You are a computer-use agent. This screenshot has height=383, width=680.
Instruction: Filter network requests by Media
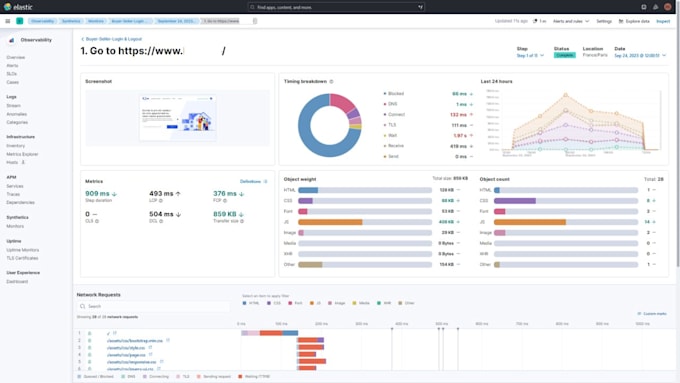[x=361, y=303]
